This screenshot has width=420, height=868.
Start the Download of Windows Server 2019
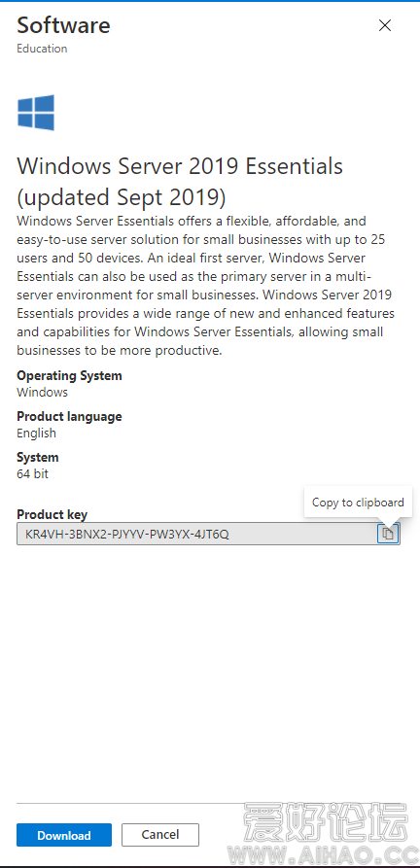point(64,835)
